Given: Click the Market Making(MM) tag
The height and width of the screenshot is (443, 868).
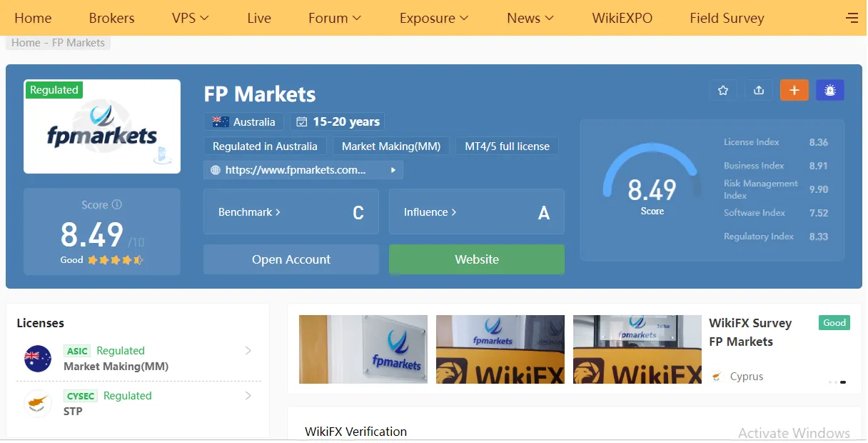Looking at the screenshot, I should pos(391,146).
